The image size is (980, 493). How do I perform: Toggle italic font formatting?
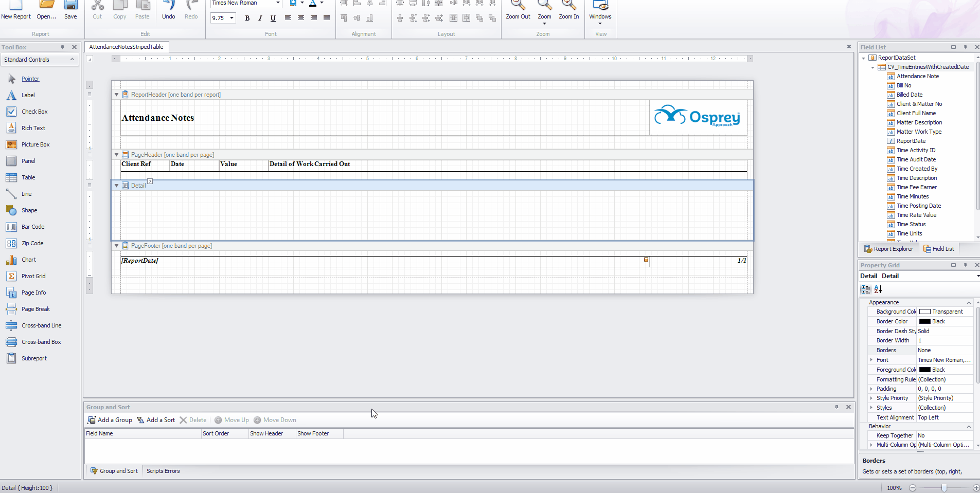tap(260, 18)
